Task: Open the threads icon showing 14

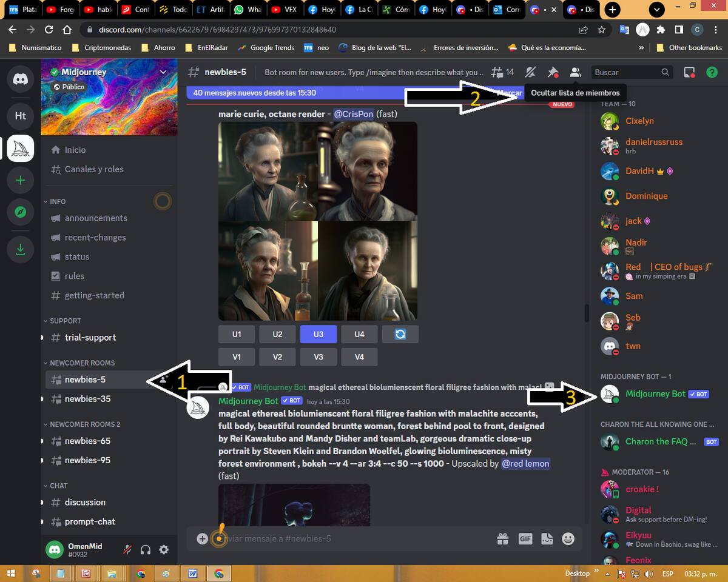Action: coord(502,72)
